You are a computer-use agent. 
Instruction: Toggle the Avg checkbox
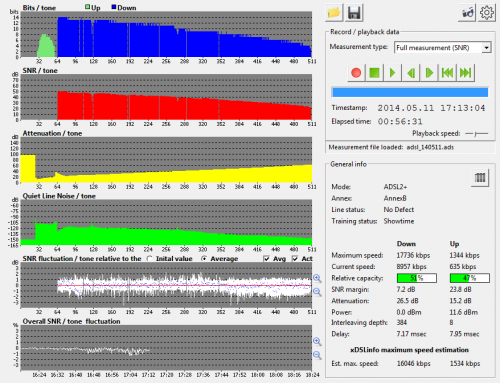click(266, 259)
